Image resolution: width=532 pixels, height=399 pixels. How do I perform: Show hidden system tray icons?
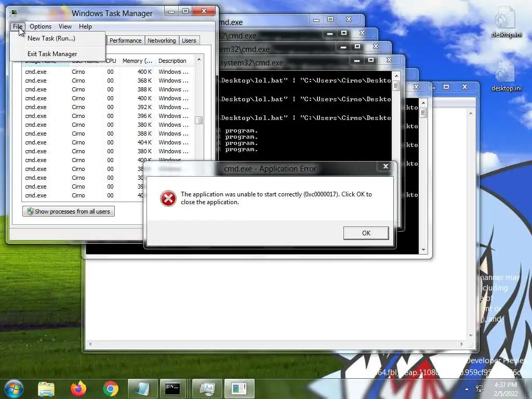[467, 389]
